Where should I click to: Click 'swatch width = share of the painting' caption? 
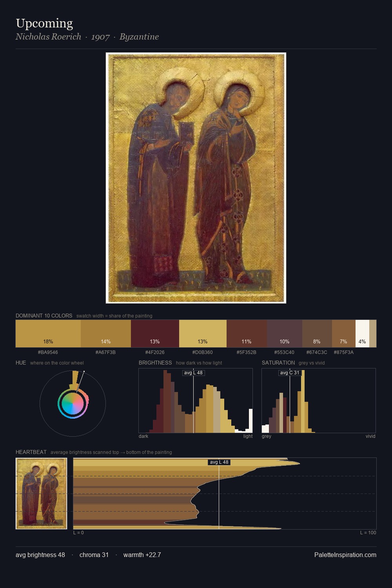[x=114, y=316]
